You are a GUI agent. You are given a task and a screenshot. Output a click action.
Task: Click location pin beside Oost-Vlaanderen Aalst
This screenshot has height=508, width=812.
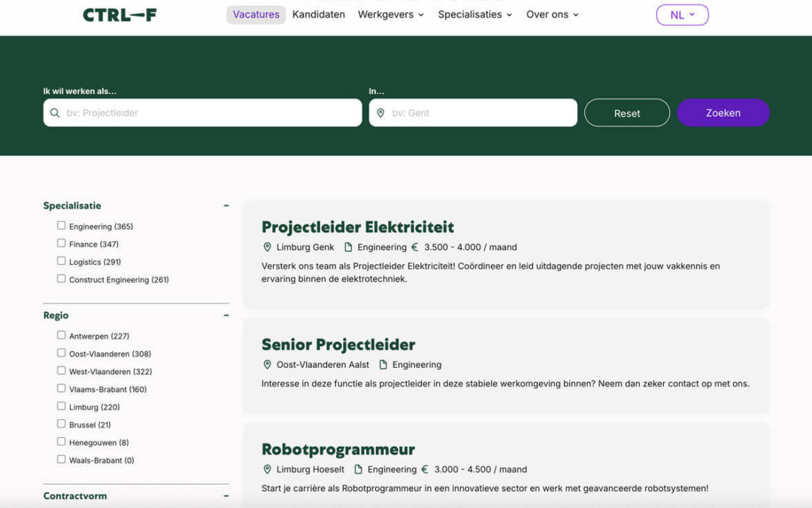coord(267,365)
